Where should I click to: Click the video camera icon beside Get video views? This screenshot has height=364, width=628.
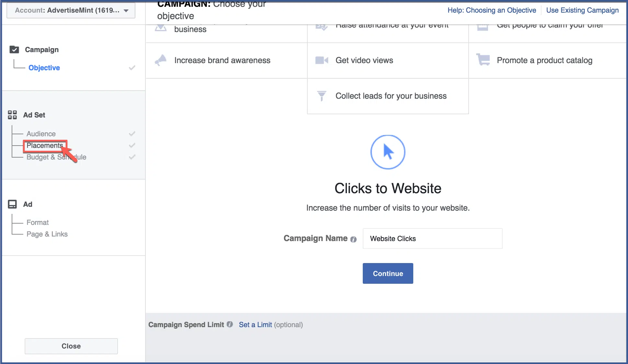pyautogui.click(x=322, y=60)
